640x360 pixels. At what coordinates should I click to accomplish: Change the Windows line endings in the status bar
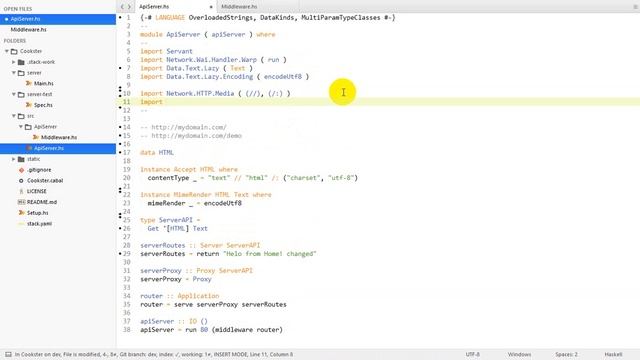point(519,354)
